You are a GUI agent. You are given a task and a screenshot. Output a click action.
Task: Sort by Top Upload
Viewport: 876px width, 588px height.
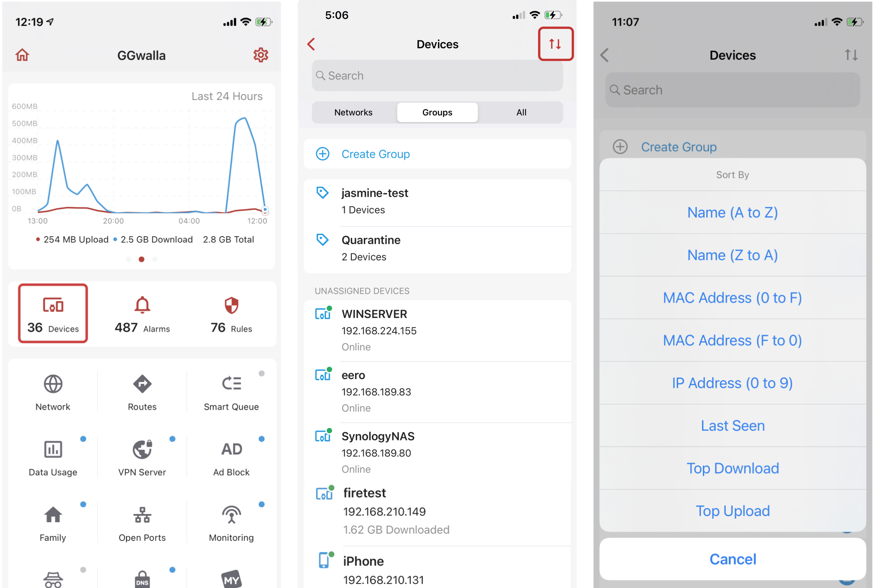pyautogui.click(x=732, y=511)
